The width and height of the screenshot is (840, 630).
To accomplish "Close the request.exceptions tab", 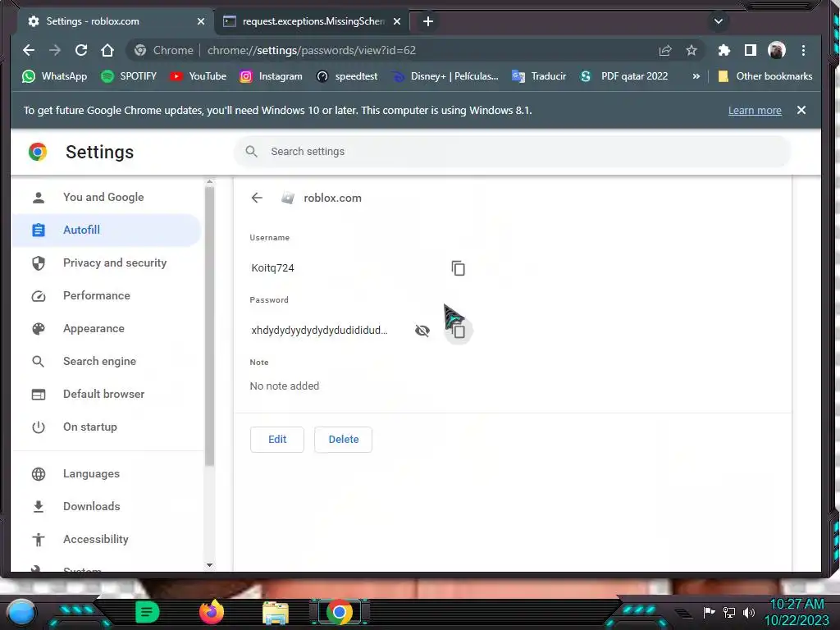I will 397,21.
